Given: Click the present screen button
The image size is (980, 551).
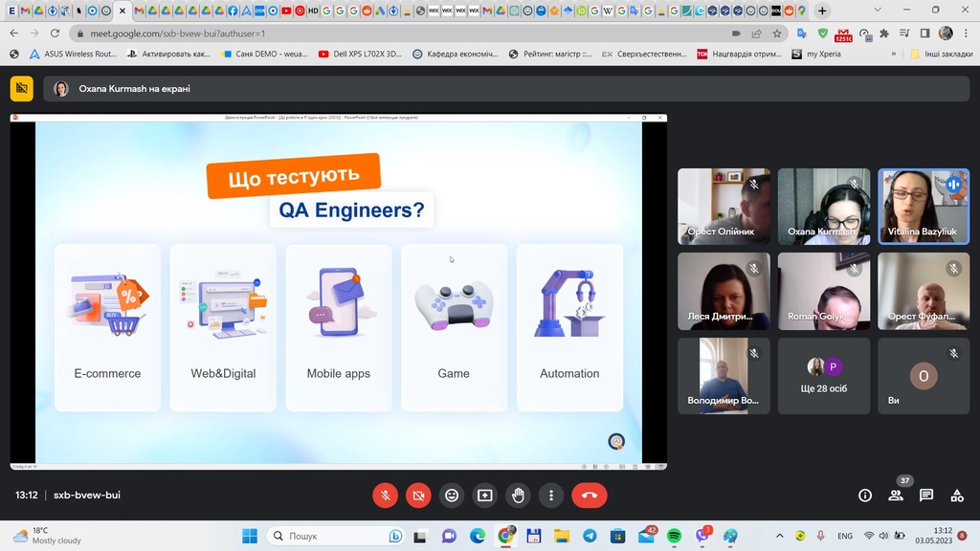Looking at the screenshot, I should click(x=485, y=496).
